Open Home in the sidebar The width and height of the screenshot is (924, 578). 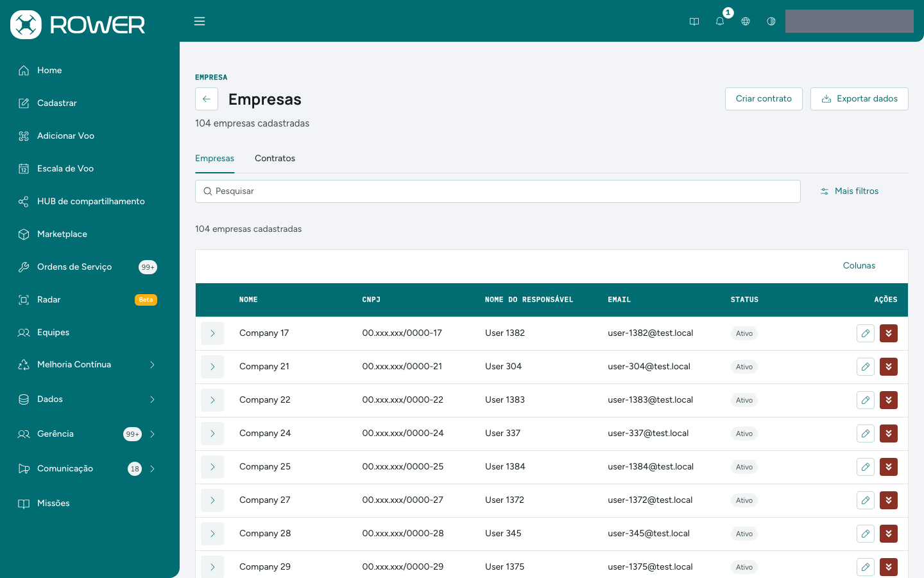(49, 71)
